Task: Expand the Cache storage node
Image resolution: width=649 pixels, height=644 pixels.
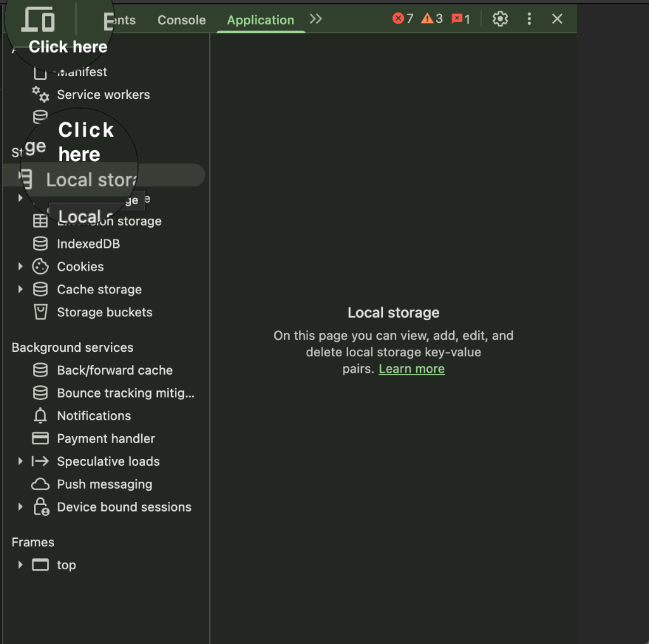Action: point(20,289)
